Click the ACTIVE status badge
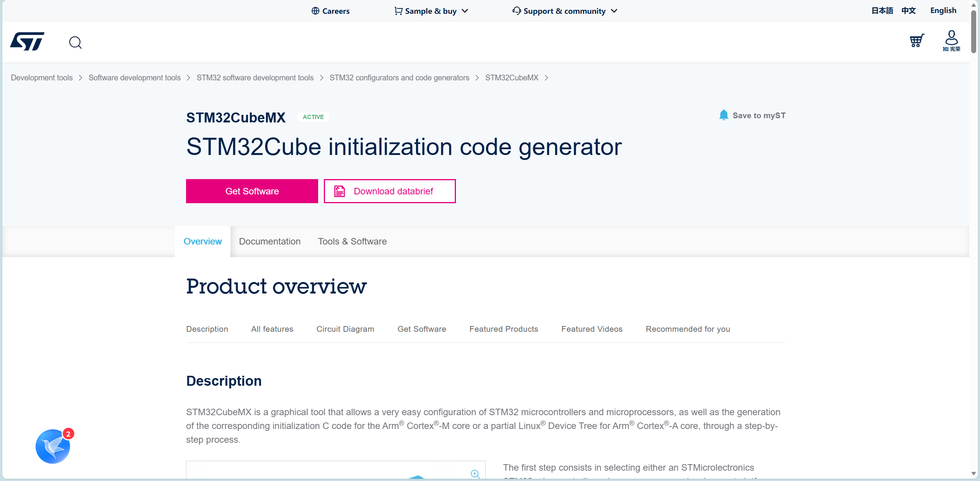This screenshot has width=980, height=481. 313,117
